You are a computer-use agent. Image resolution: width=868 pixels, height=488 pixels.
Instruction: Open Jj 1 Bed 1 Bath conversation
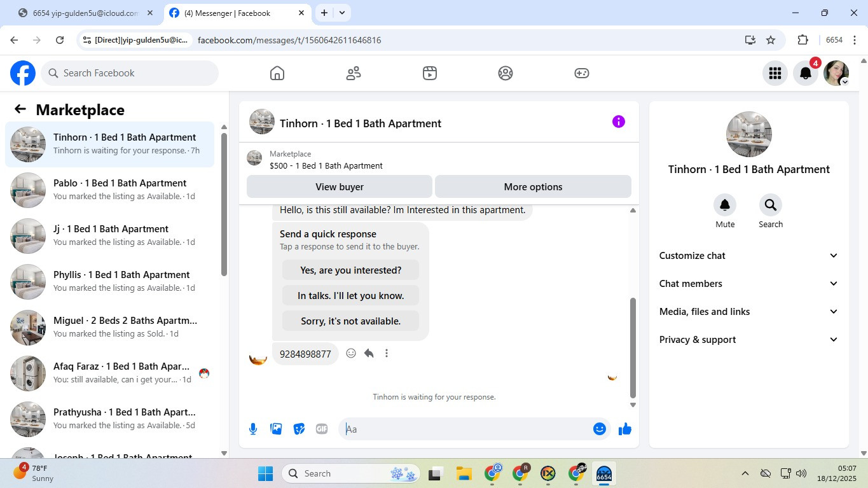[x=109, y=236]
